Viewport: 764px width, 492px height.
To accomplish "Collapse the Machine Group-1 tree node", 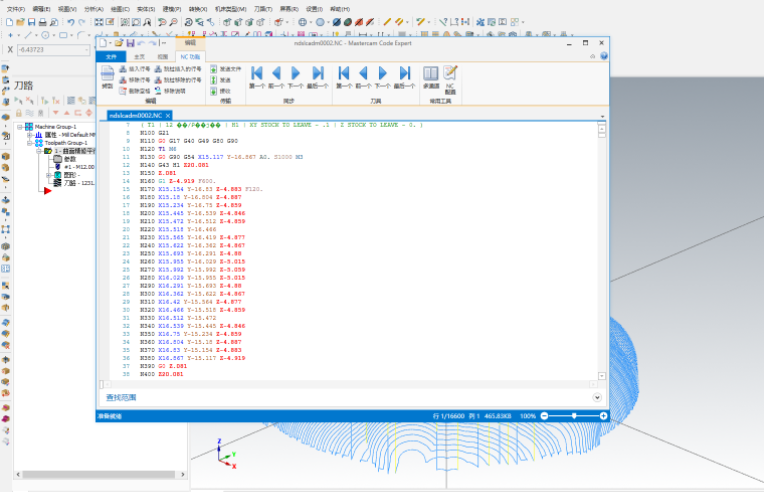I will (x=20, y=128).
